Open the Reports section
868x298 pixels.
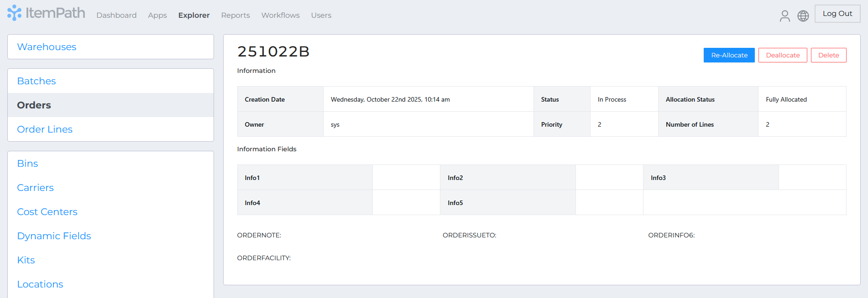pyautogui.click(x=235, y=15)
